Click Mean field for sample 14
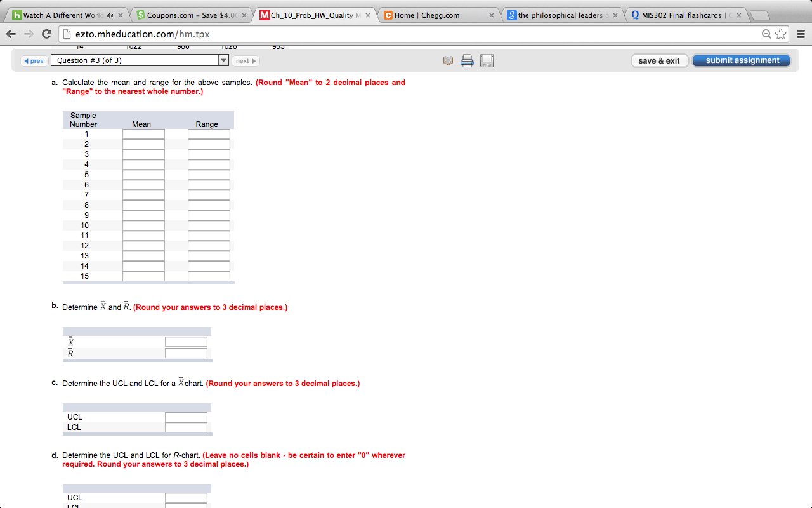 tap(143, 266)
